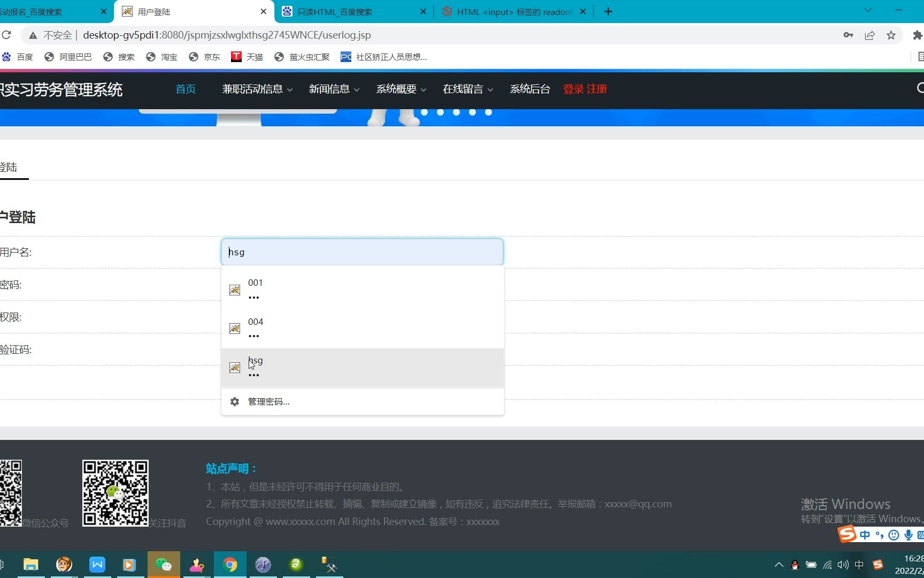Choose saved account 001 from autofill

[x=363, y=290]
